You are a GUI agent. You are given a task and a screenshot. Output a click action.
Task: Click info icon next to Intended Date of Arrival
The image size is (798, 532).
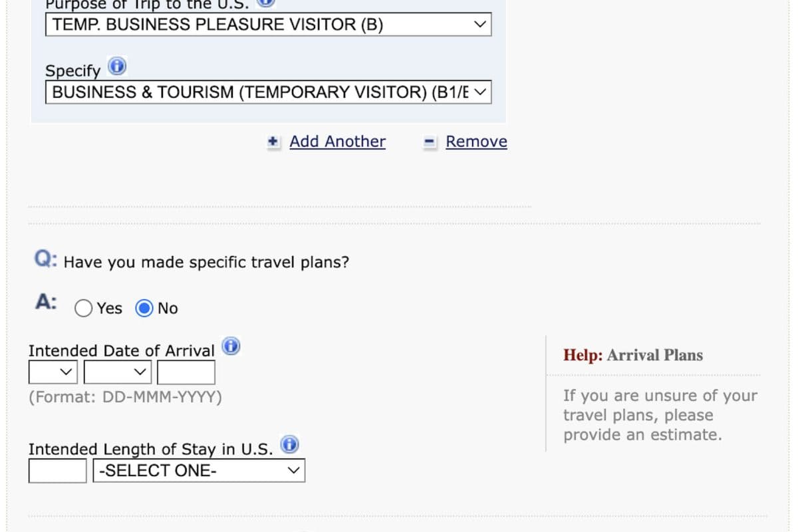pos(231,346)
